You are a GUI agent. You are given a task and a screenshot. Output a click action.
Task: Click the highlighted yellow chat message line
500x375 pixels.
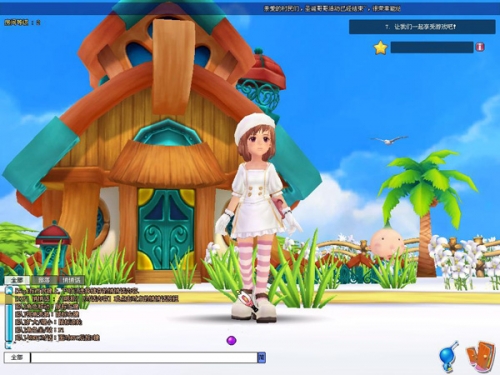[x=97, y=299]
